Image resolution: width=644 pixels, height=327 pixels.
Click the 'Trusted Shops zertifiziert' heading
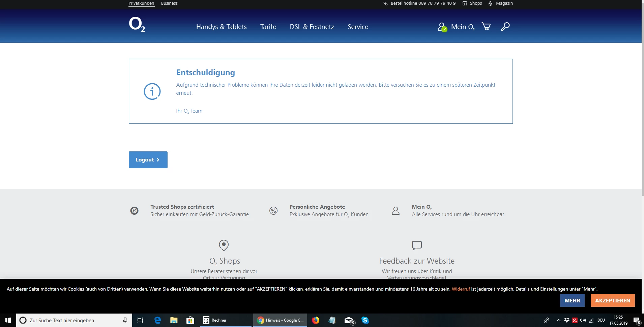coord(182,207)
